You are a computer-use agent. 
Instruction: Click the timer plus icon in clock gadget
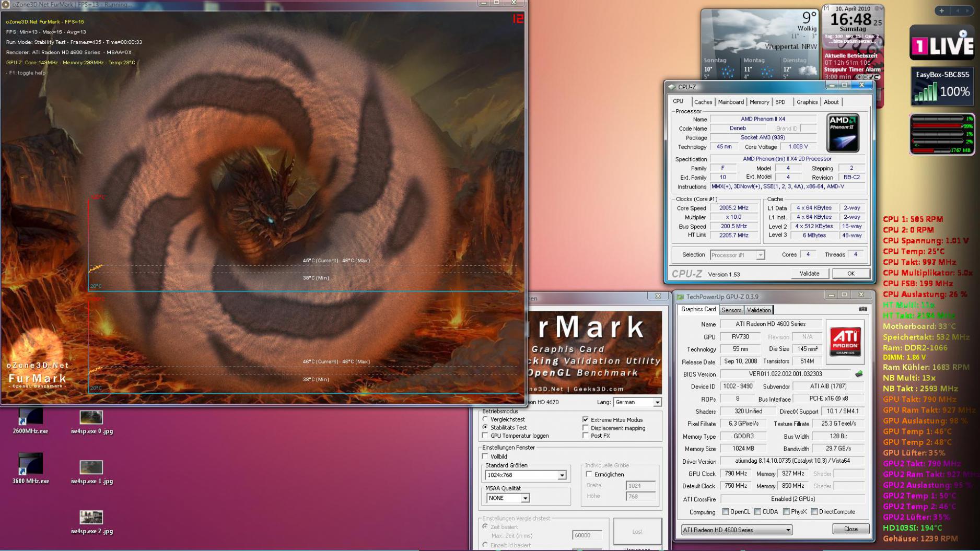pyautogui.click(x=858, y=77)
